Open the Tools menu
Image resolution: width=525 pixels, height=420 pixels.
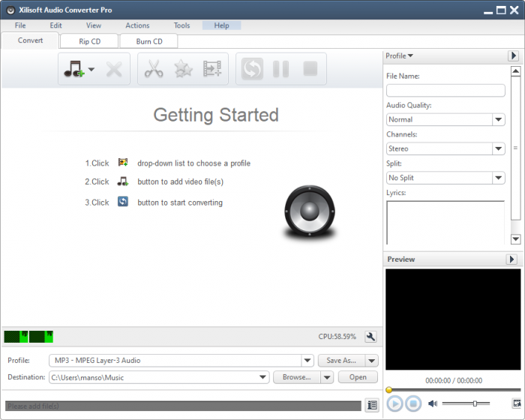181,25
